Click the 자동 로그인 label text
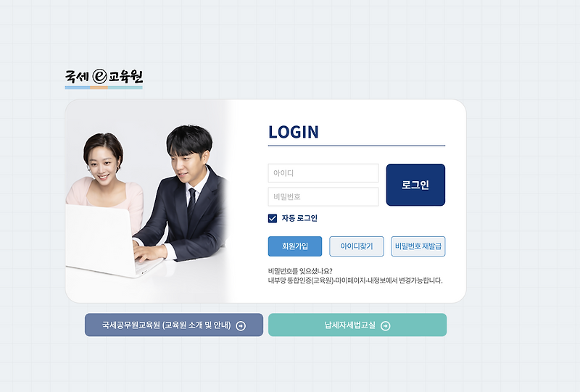The height and width of the screenshot is (392, 580). (299, 218)
